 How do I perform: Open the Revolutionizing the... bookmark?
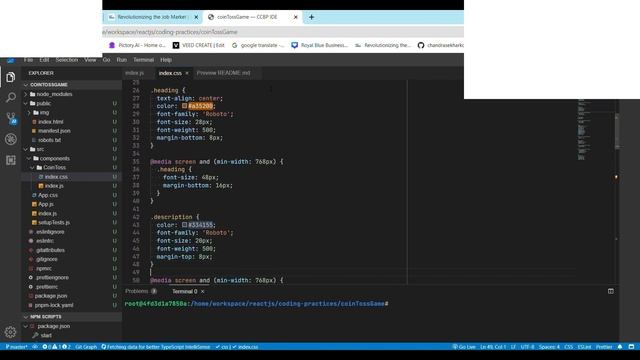383,45
